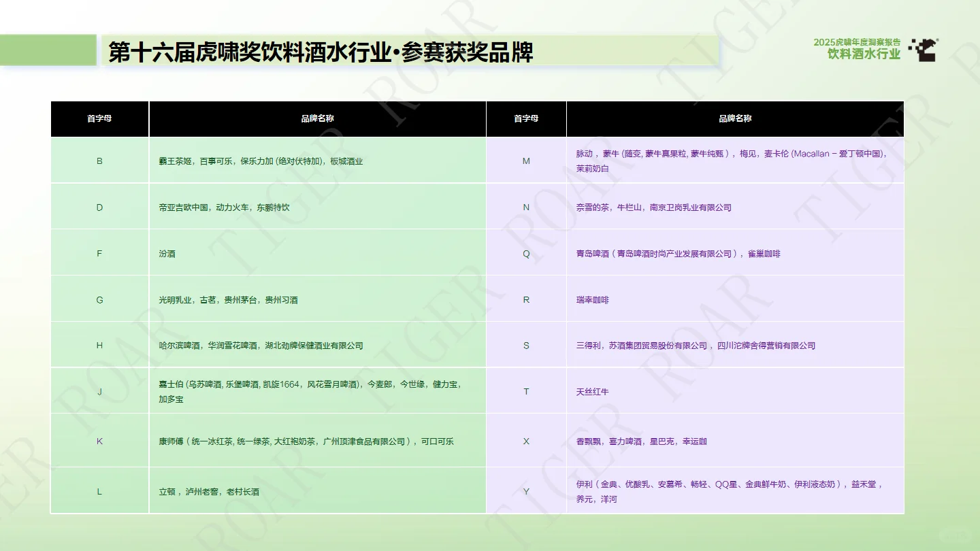Click the right 首字母 table header

point(525,118)
